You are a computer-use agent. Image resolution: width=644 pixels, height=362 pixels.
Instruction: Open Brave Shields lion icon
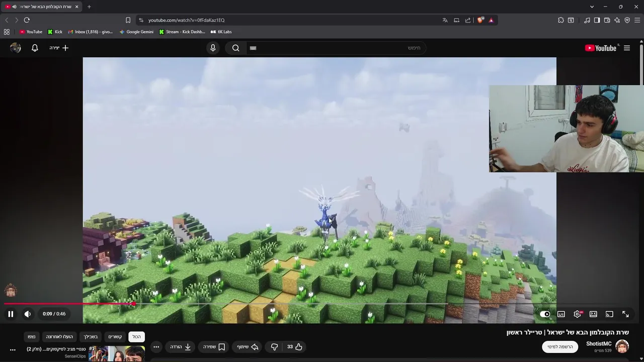(x=480, y=20)
